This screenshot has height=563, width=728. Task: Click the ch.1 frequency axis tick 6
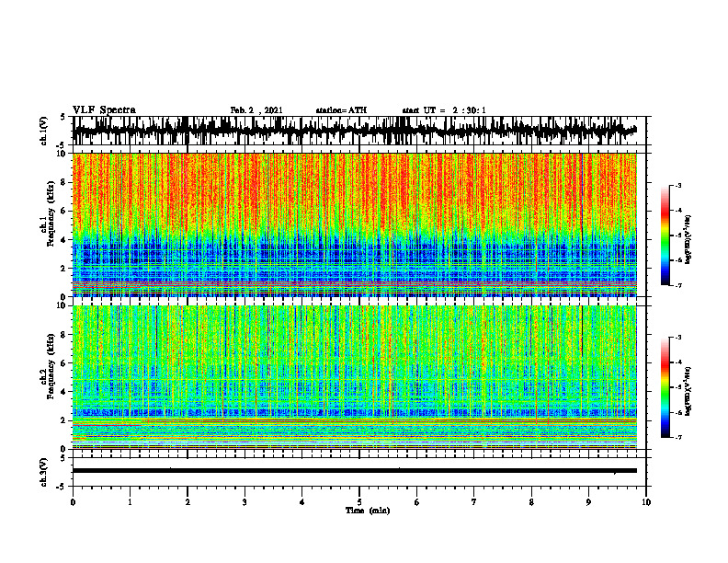click(63, 211)
